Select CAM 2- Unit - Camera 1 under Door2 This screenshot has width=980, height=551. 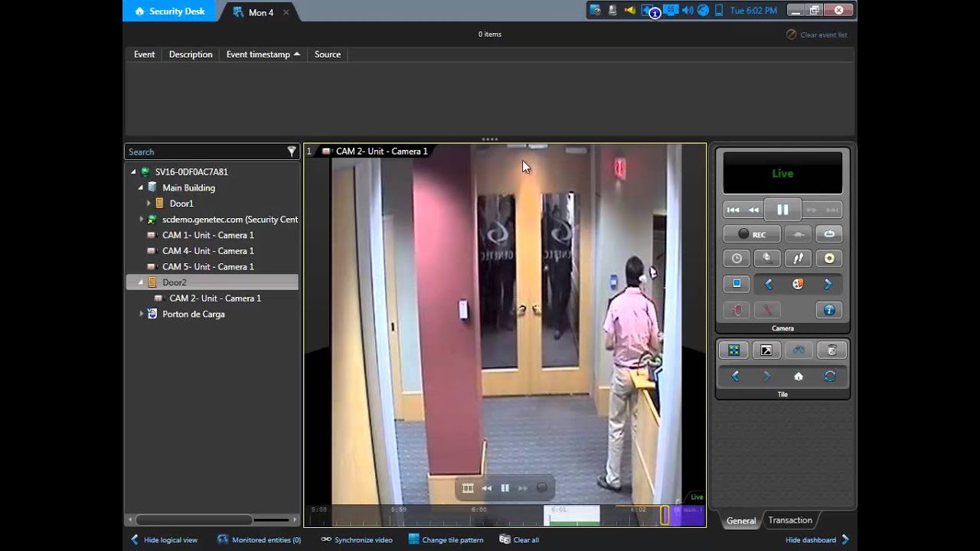215,298
